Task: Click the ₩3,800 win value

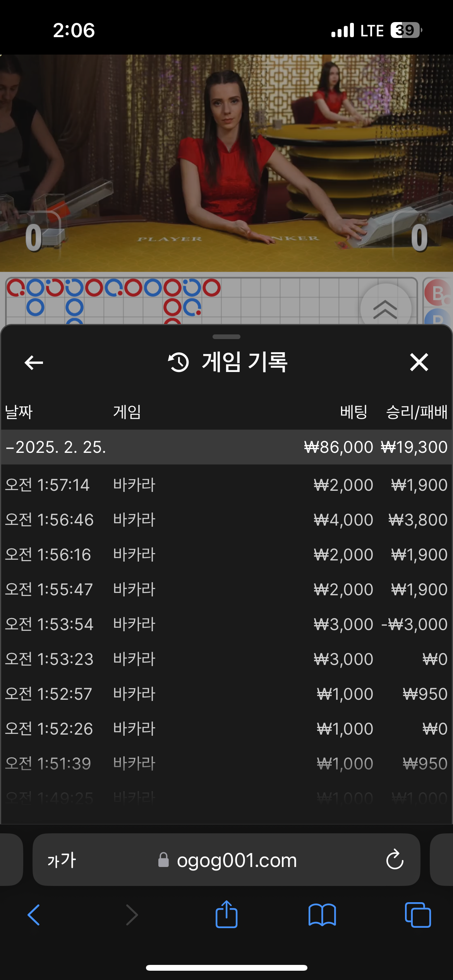Action: click(x=418, y=520)
